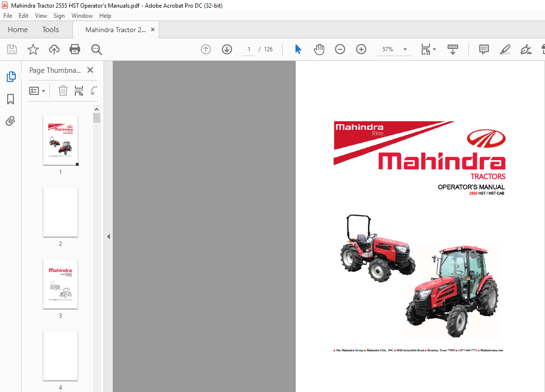This screenshot has height=392, width=545.
Task: Open the File menu
Action: (x=8, y=16)
